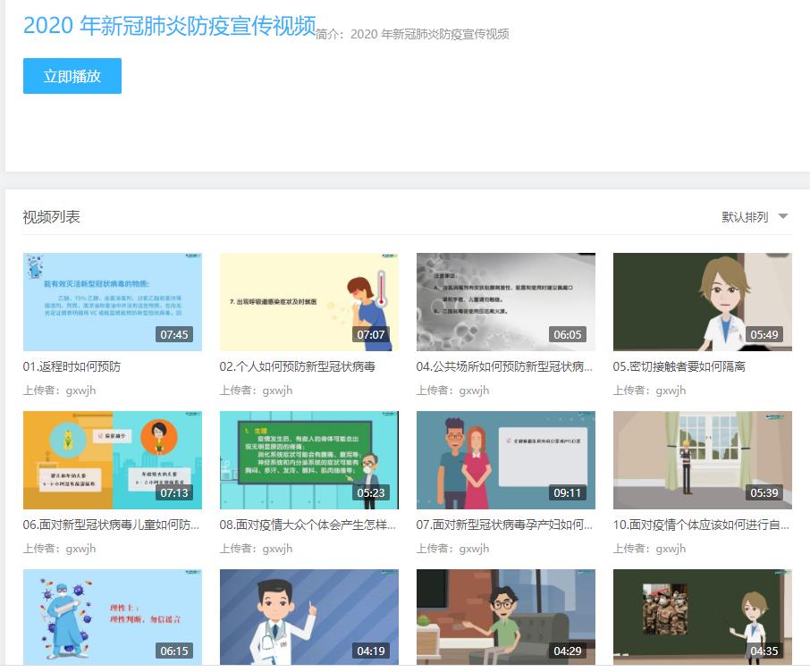This screenshot has height=672, width=810.
Task: Open the title 10.面对疫情个体应该如何进行自
Action: 701,525
